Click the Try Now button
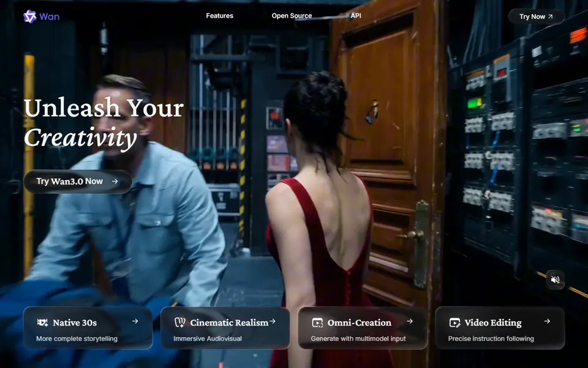The width and height of the screenshot is (588, 368). pyautogui.click(x=537, y=17)
